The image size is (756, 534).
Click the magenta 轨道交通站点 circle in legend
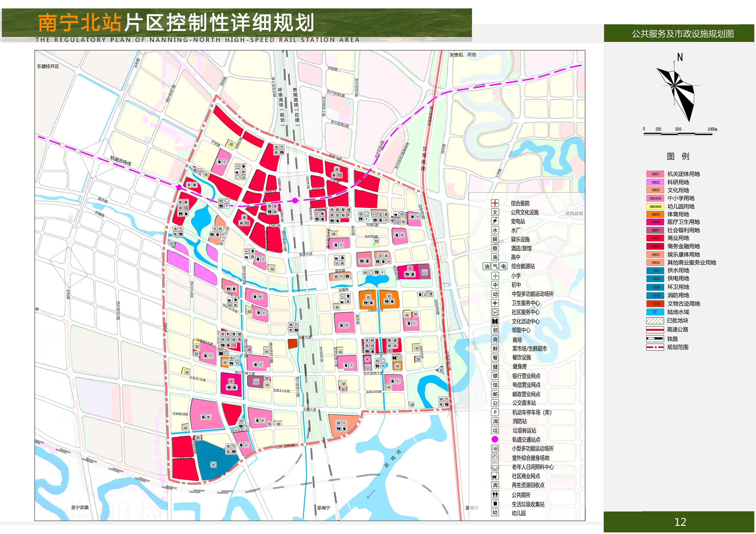(x=495, y=439)
